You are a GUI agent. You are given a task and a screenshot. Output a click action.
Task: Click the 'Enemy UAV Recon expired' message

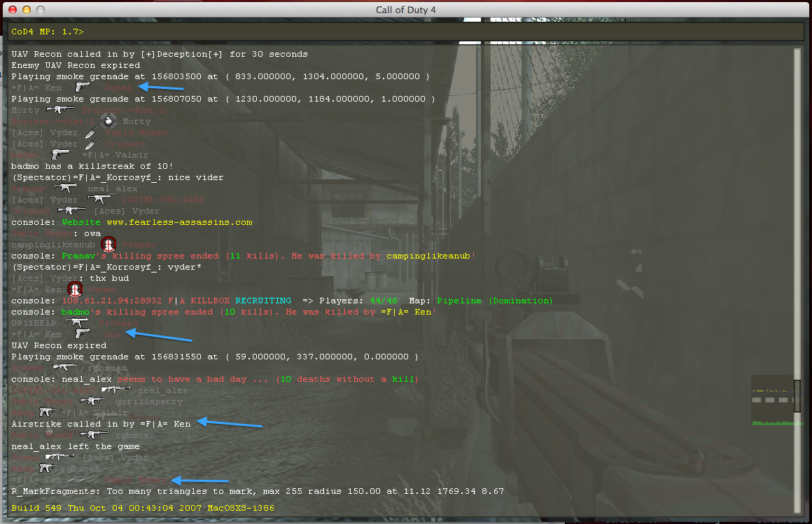tap(76, 65)
